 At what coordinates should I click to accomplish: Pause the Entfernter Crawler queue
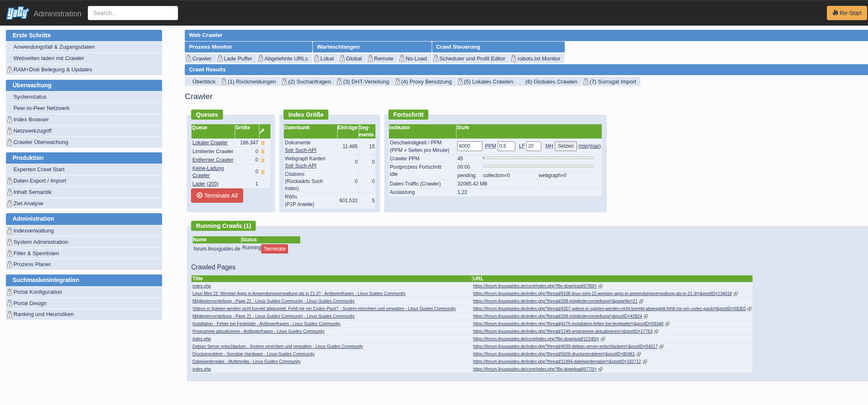pos(263,160)
